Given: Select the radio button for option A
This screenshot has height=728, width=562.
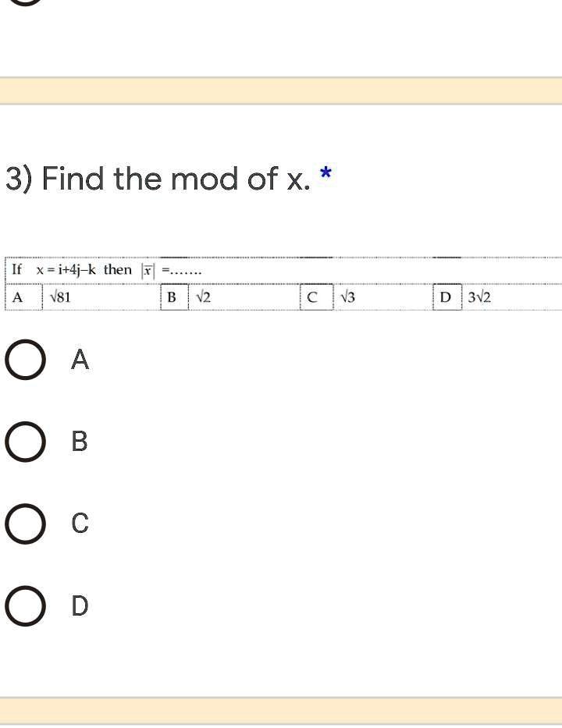Looking at the screenshot, I should tap(24, 359).
